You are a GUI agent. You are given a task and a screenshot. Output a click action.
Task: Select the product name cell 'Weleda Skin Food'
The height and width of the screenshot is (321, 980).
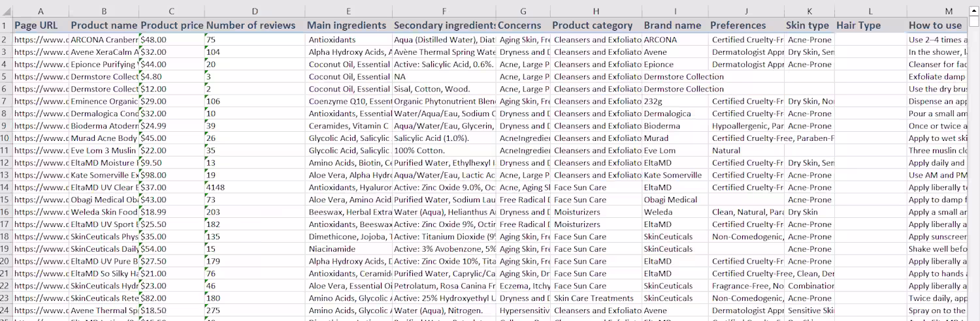104,212
